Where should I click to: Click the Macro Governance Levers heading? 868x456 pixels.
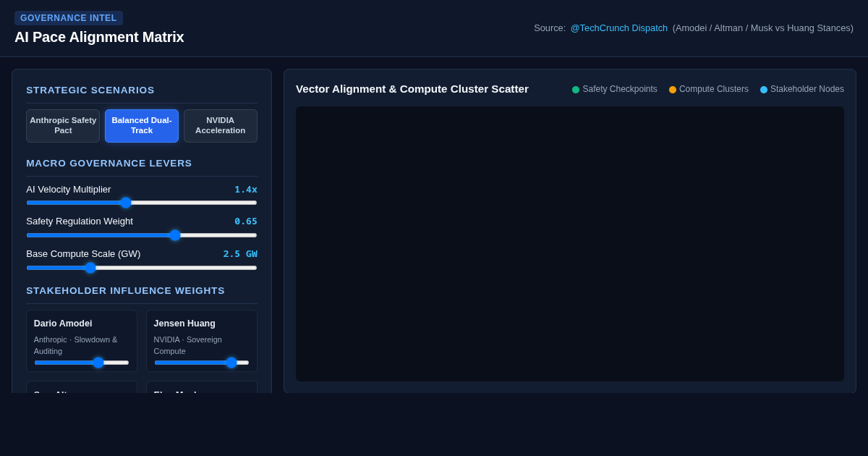109,164
